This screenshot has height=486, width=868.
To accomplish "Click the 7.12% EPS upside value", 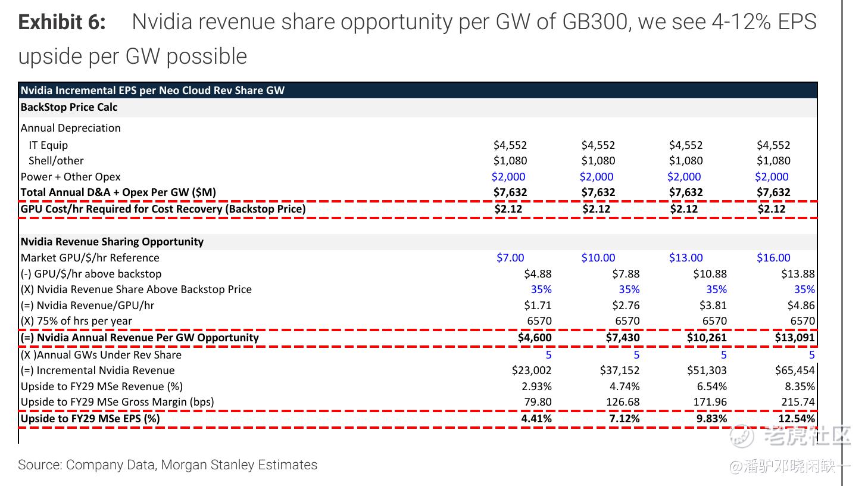I will [x=625, y=419].
